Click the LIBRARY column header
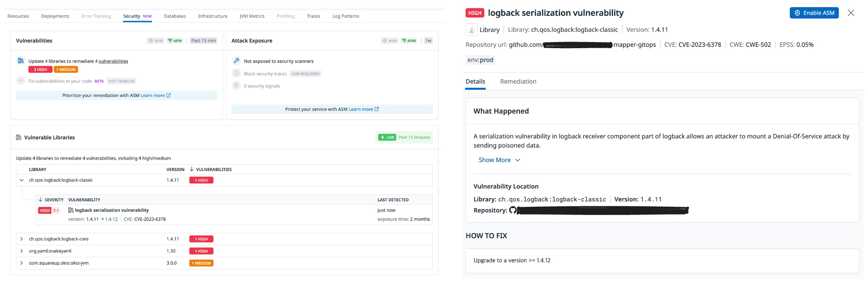Screen dimensions: 868x286 pyautogui.click(x=38, y=169)
